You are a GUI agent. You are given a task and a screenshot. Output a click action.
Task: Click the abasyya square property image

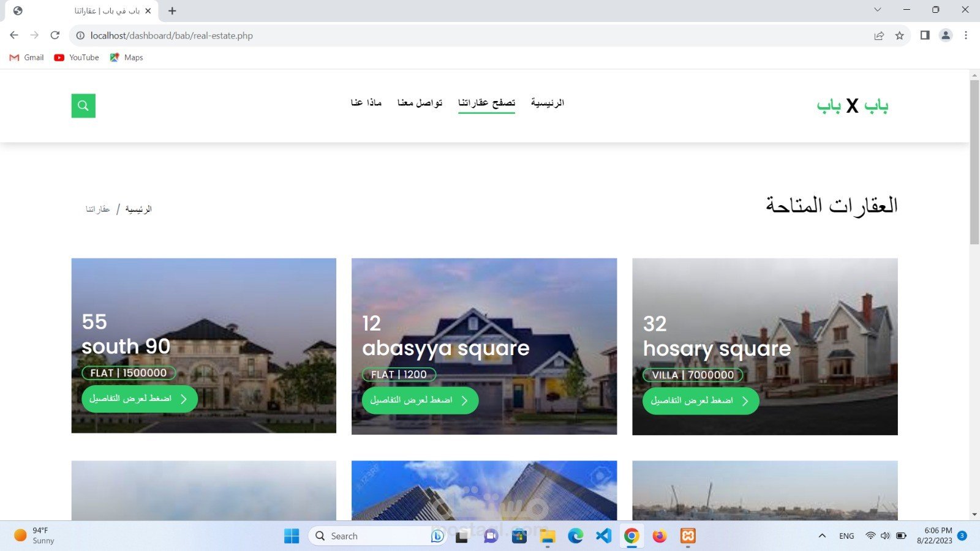(484, 294)
